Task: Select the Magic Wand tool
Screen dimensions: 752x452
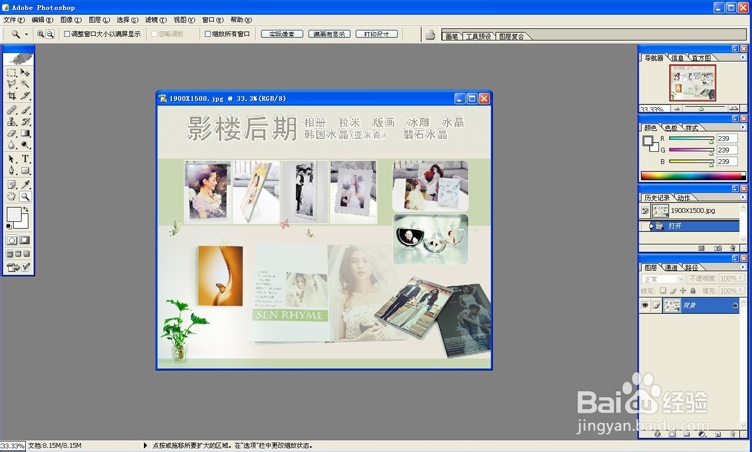Action: pos(25,84)
